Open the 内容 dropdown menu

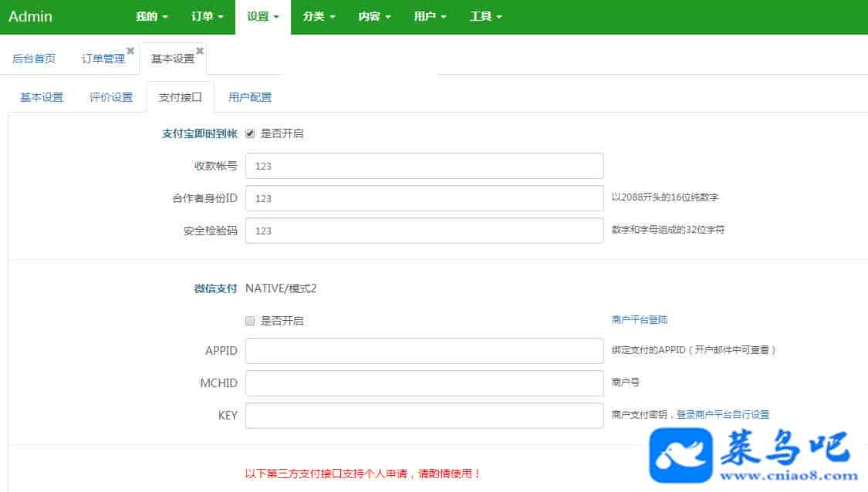coord(374,16)
